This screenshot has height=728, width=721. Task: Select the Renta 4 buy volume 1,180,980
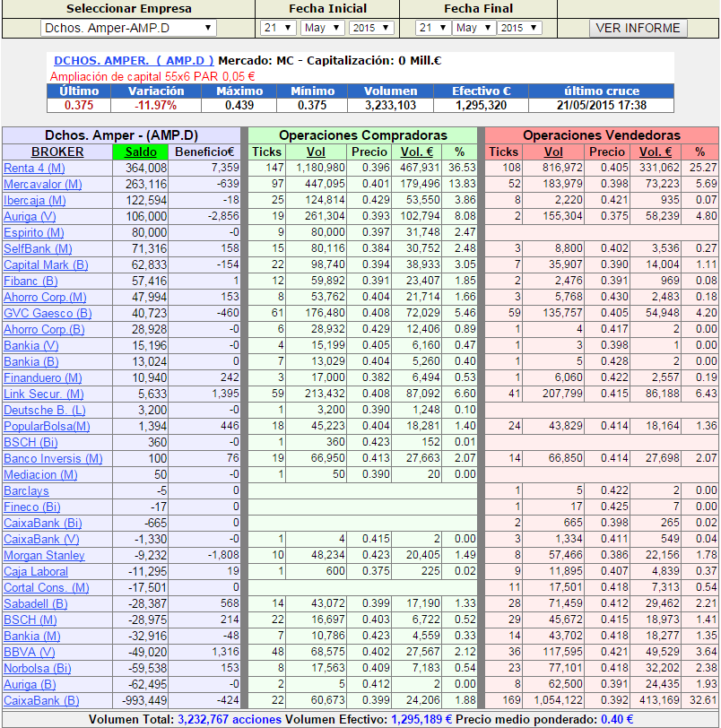click(320, 168)
